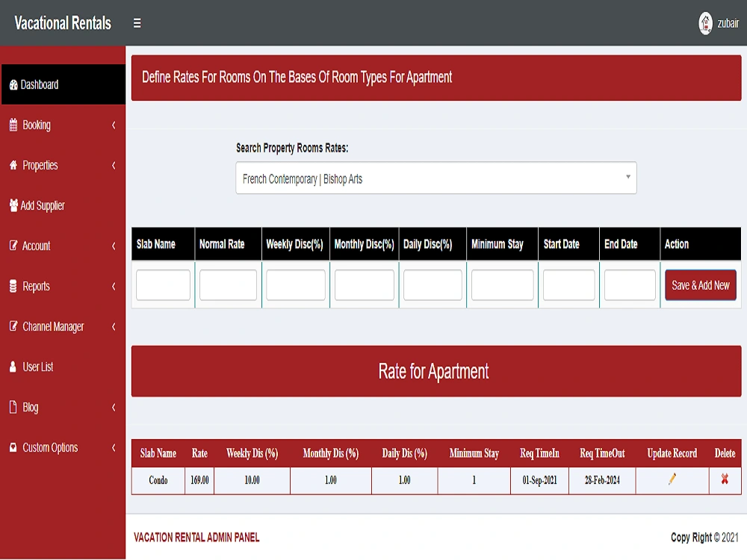Open the Account menu item
The height and width of the screenshot is (560, 747).
point(63,246)
